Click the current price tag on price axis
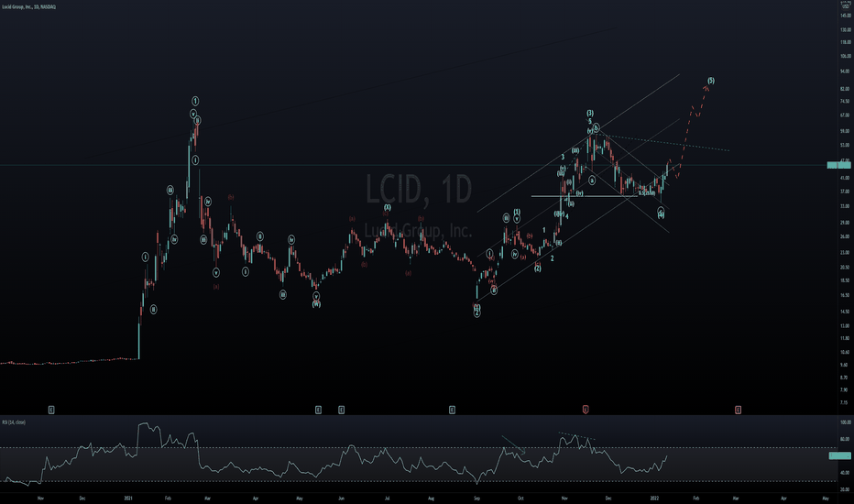This screenshot has width=854, height=504. point(838,165)
